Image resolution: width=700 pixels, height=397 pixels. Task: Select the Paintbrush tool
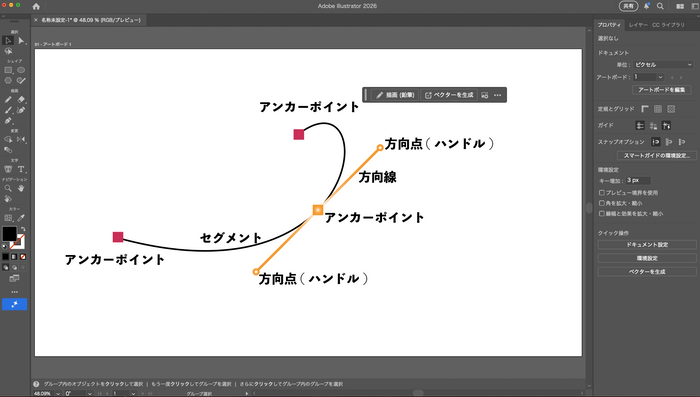(x=8, y=110)
